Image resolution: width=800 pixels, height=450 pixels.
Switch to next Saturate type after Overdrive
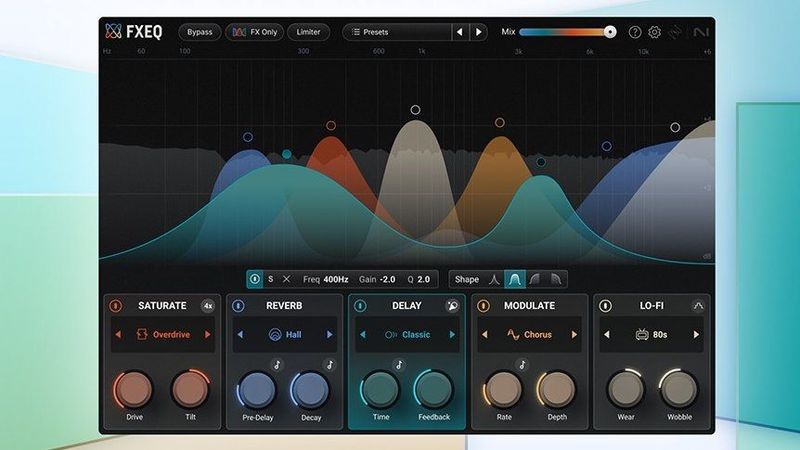(x=208, y=335)
